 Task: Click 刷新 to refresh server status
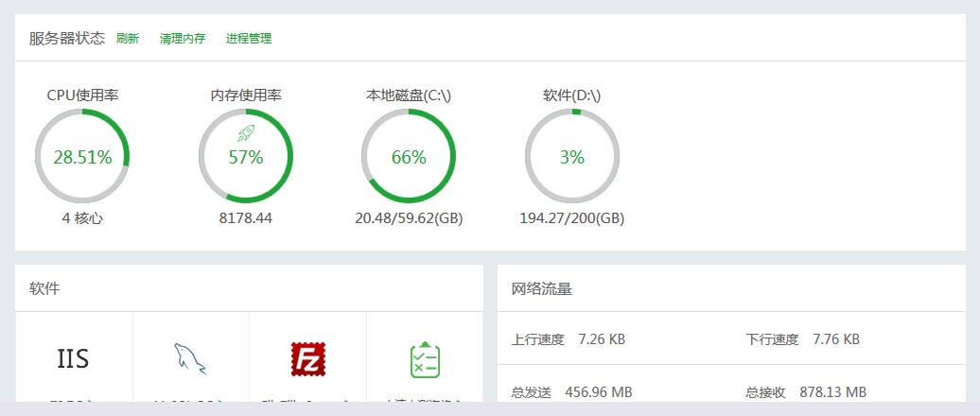pos(128,39)
